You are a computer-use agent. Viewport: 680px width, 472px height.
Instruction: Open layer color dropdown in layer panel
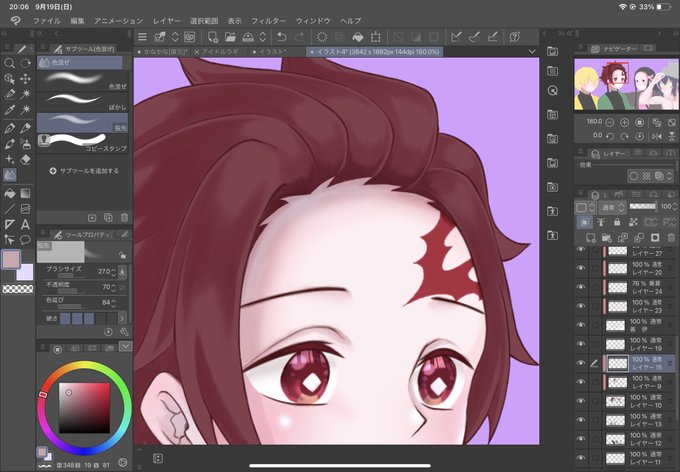(585, 207)
